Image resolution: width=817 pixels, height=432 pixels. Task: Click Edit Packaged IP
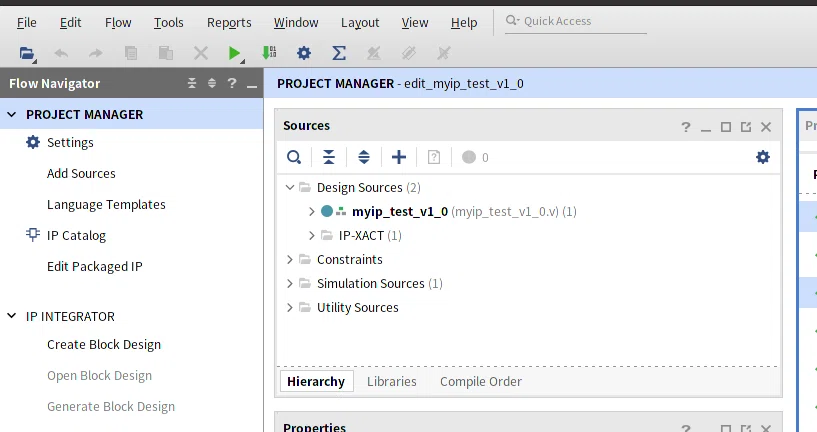point(95,266)
